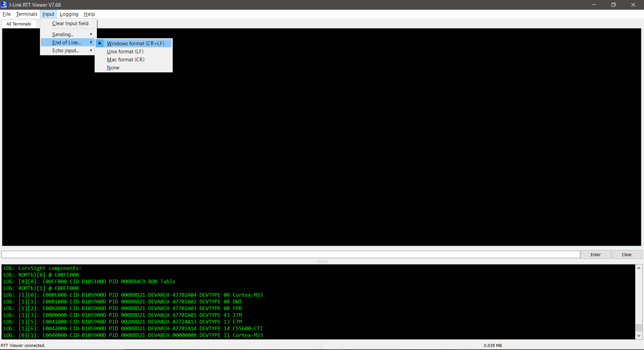
Task: Select Mac format (CR) line ending
Action: click(x=125, y=59)
